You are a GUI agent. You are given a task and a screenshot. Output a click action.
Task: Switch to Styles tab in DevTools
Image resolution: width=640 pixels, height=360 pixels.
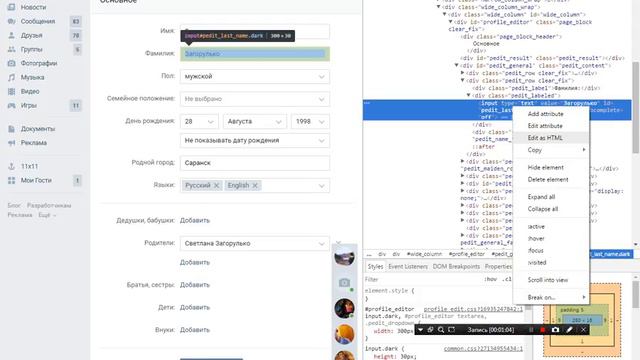click(375, 267)
